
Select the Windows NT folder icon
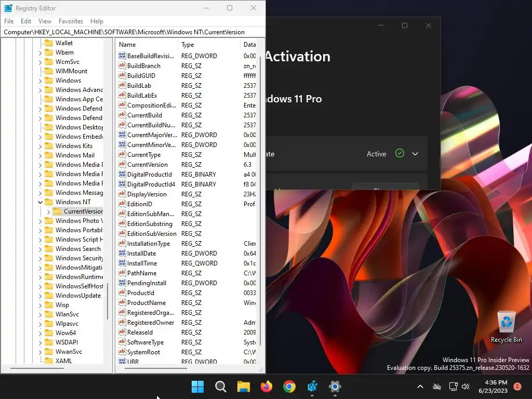coord(49,202)
